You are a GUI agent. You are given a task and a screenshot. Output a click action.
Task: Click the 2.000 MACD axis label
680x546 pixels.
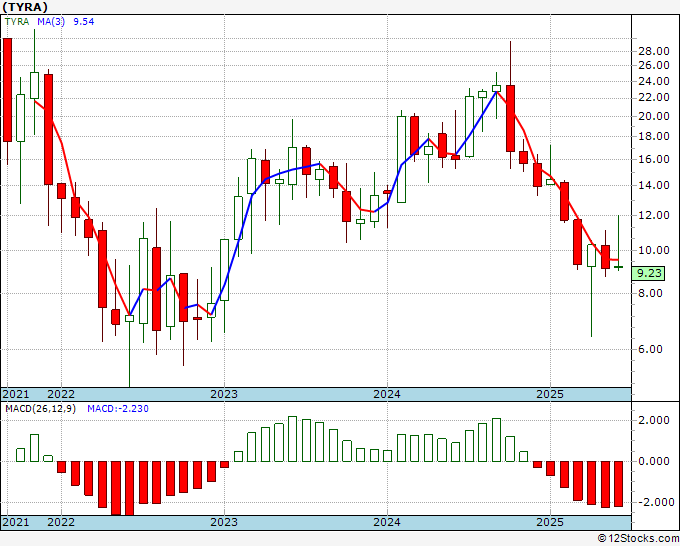(x=654, y=420)
